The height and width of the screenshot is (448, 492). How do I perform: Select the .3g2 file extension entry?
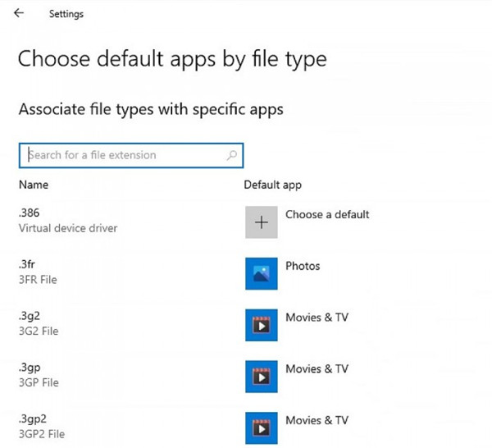(x=29, y=316)
